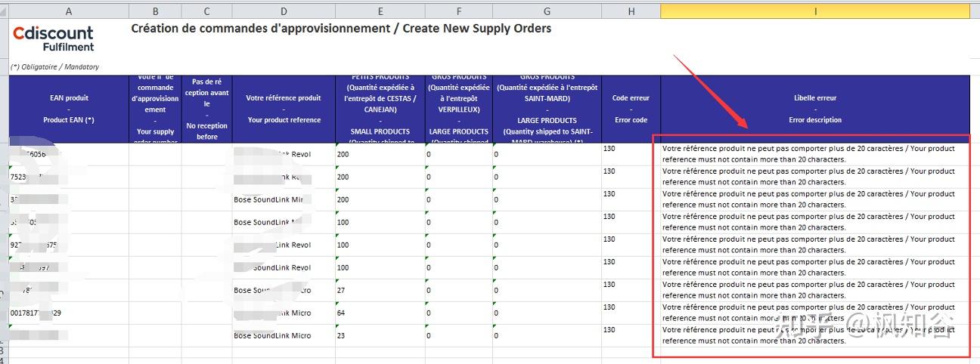Click the Cdiscount Fulfilment logo

(x=53, y=39)
